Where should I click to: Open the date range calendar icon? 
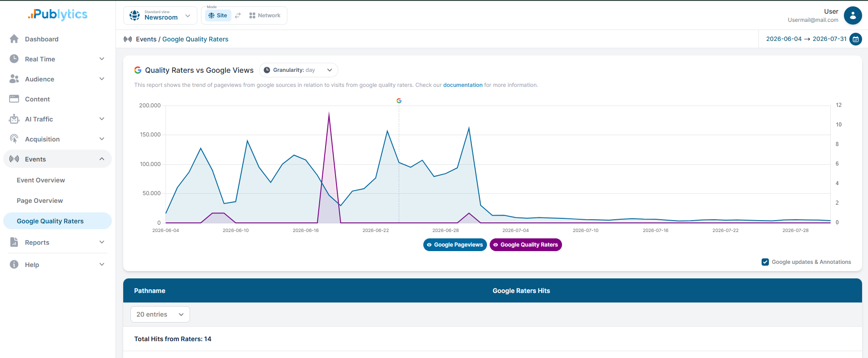pos(856,39)
